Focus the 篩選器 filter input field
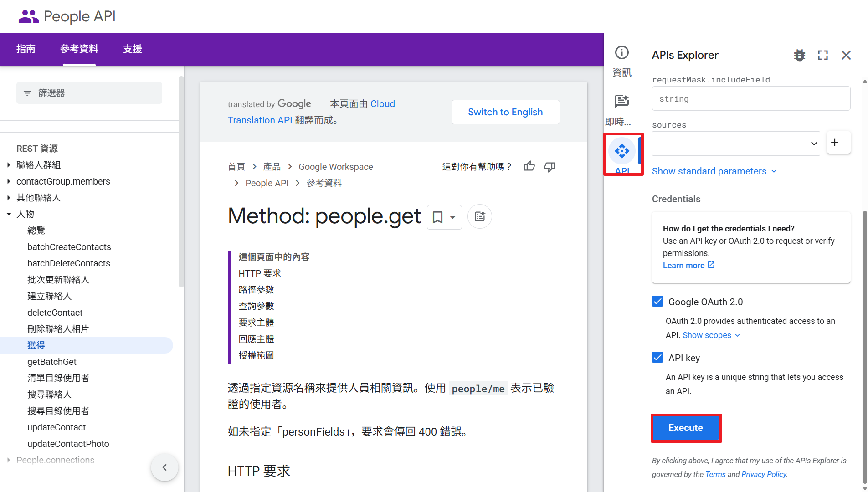The width and height of the screenshot is (868, 492). tap(89, 93)
